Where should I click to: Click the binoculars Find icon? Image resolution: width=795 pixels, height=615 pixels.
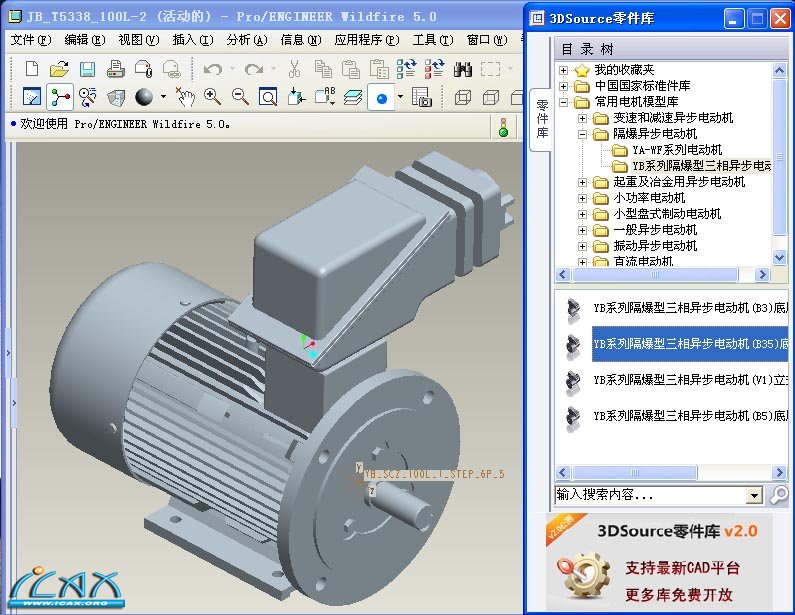click(x=463, y=69)
